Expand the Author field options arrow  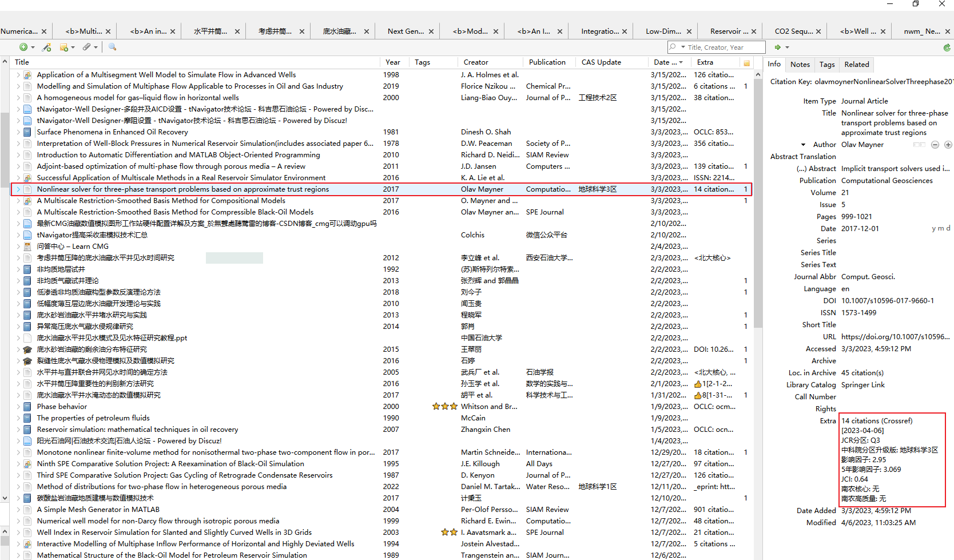(802, 144)
